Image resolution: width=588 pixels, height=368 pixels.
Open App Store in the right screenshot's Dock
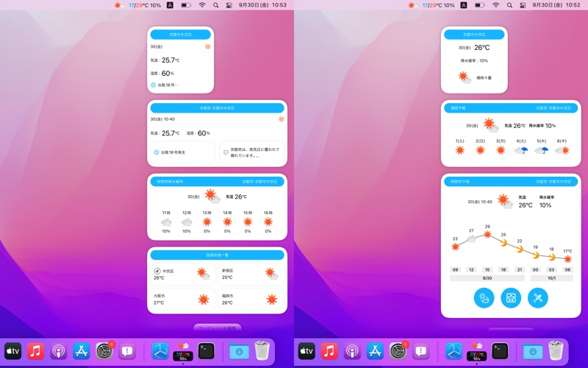point(375,351)
